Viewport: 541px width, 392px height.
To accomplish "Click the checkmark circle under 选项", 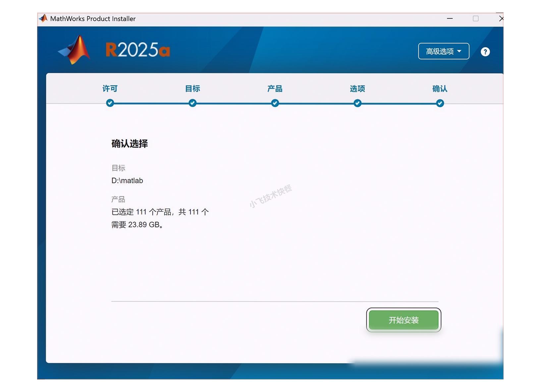I will 357,103.
